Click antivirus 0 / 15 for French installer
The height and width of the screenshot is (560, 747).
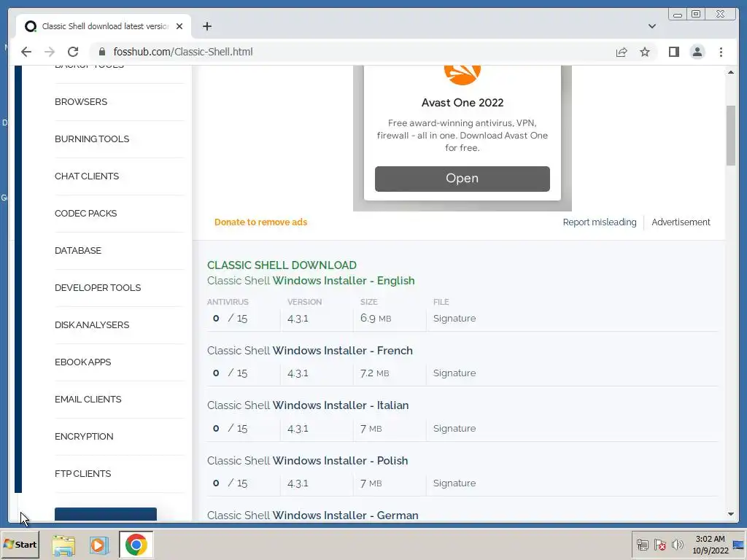point(230,373)
